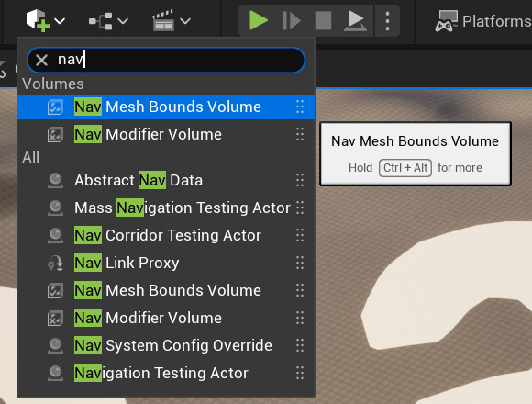Image resolution: width=532 pixels, height=404 pixels.
Task: Choose Abstract Nav Data actor
Action: (166, 180)
